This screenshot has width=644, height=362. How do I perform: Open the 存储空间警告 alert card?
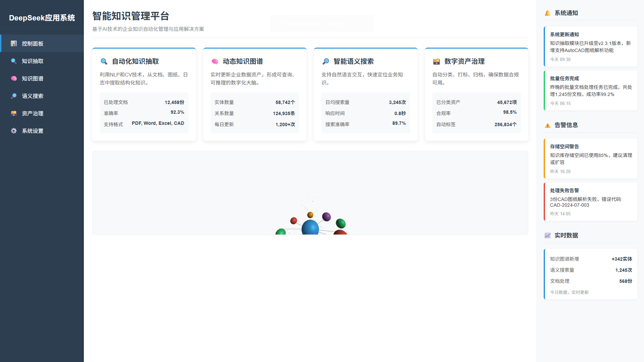click(590, 159)
